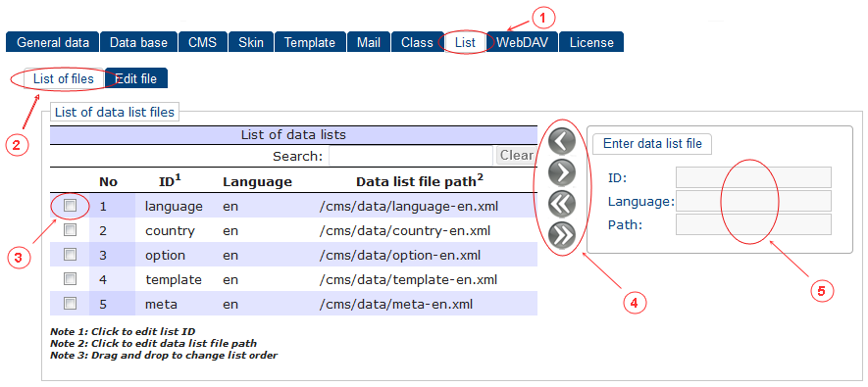
Task: Click the 'en' language of the meta row
Action: tap(230, 304)
